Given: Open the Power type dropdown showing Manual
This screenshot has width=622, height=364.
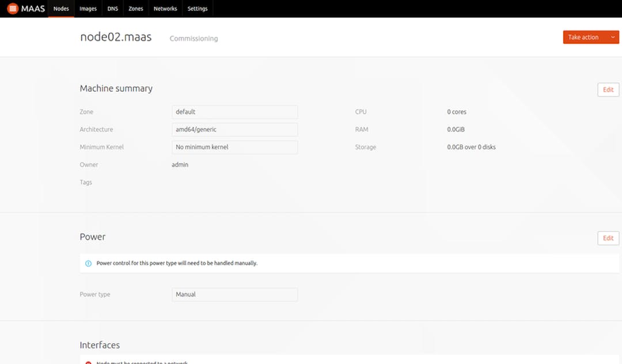Looking at the screenshot, I should [x=234, y=294].
